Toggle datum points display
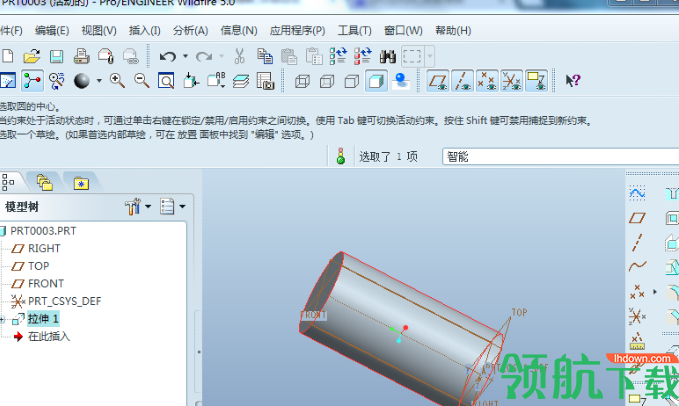The width and height of the screenshot is (679, 406). (x=487, y=81)
